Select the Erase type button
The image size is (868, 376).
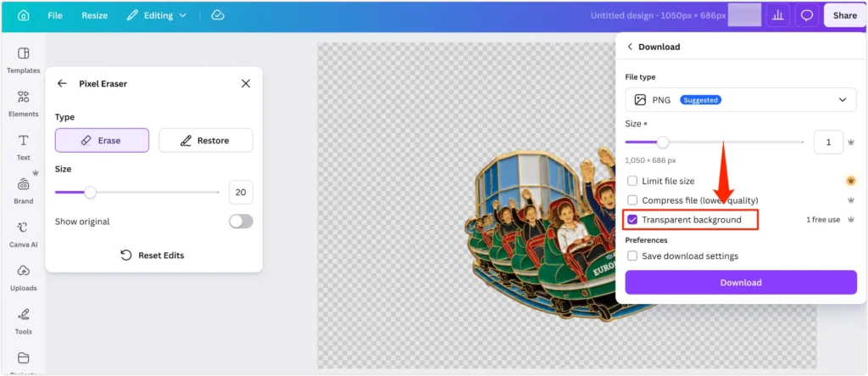pyautogui.click(x=102, y=140)
